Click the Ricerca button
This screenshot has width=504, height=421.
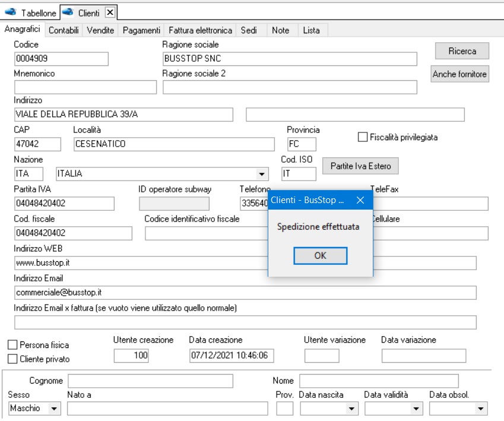(462, 51)
